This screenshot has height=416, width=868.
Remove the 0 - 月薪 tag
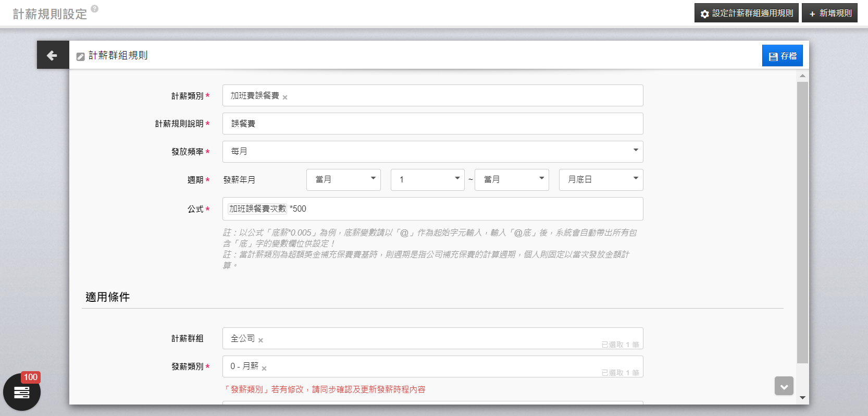pos(264,369)
